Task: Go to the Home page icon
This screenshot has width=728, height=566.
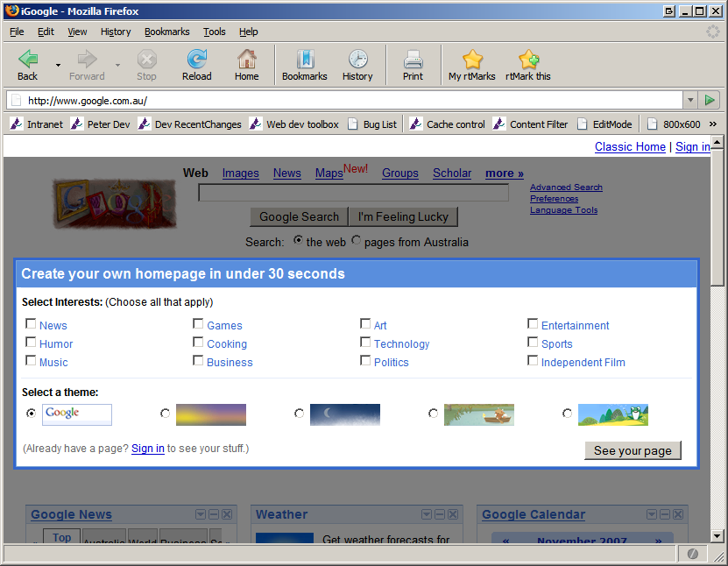Action: click(x=246, y=59)
